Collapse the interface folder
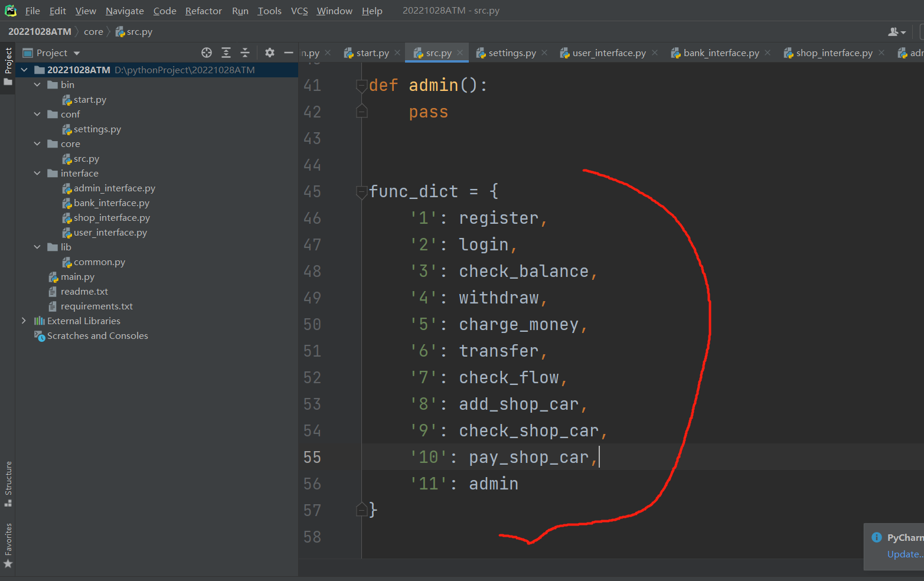Screen dimensions: 924x581 tap(37, 173)
